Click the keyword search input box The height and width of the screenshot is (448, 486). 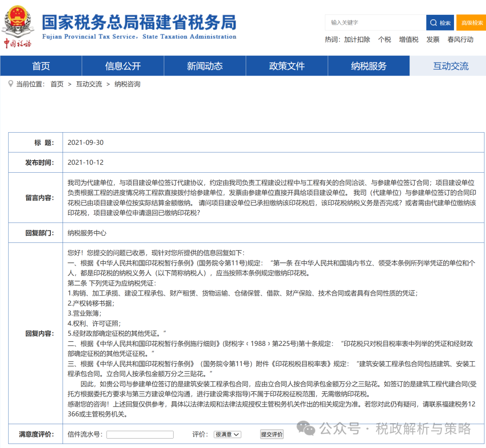tap(375, 22)
